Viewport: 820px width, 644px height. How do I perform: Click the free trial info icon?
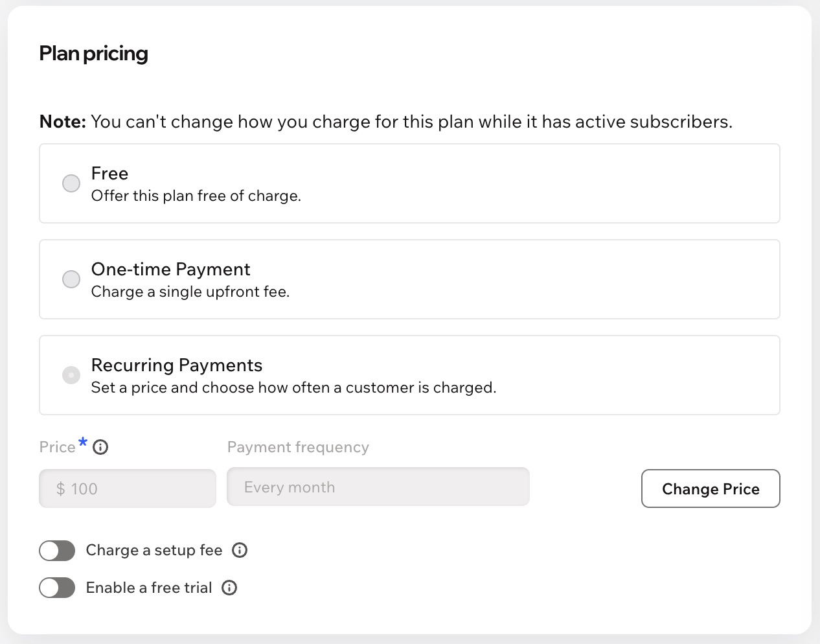[229, 588]
